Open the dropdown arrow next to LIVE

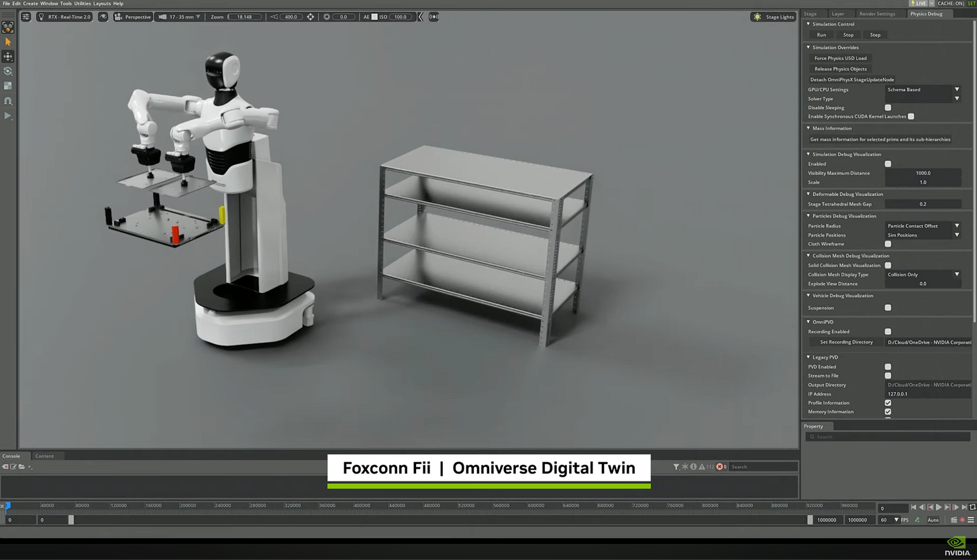931,3
